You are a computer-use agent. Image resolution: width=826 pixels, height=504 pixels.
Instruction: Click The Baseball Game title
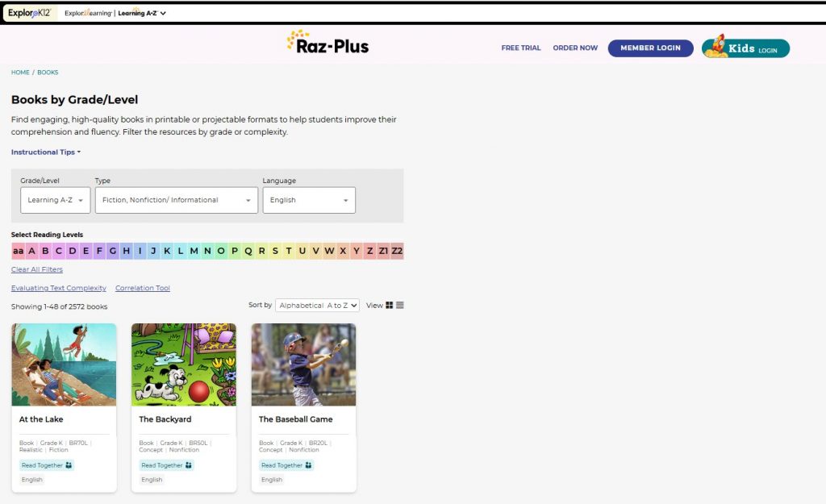click(295, 420)
